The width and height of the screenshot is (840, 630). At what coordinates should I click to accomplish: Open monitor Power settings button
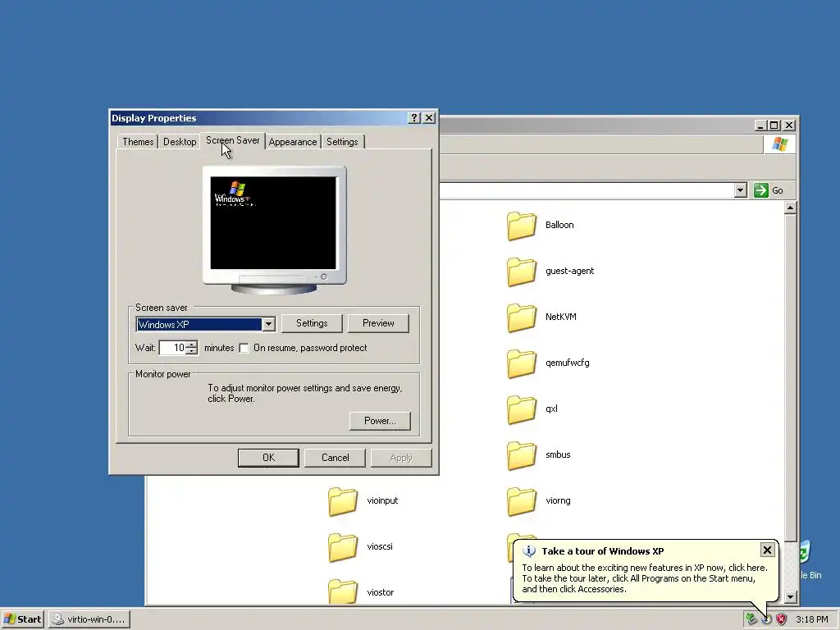[380, 421]
